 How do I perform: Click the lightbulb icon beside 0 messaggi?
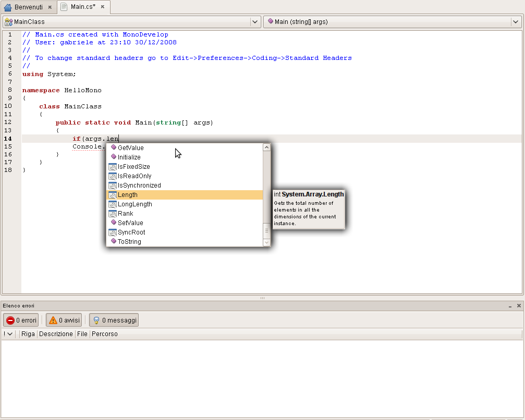[95, 320]
